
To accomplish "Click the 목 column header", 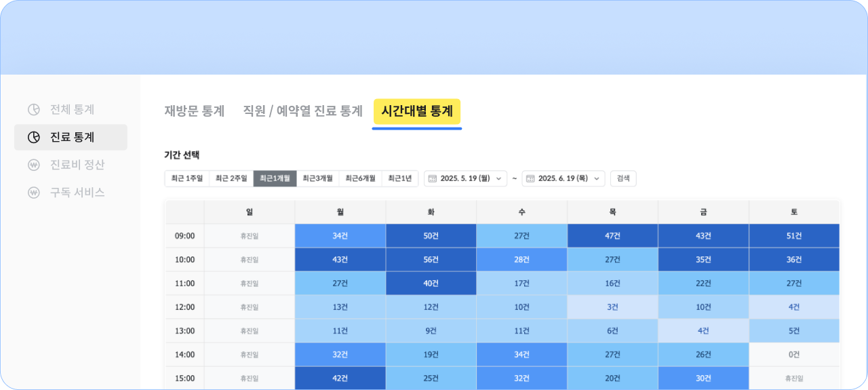I will [613, 212].
